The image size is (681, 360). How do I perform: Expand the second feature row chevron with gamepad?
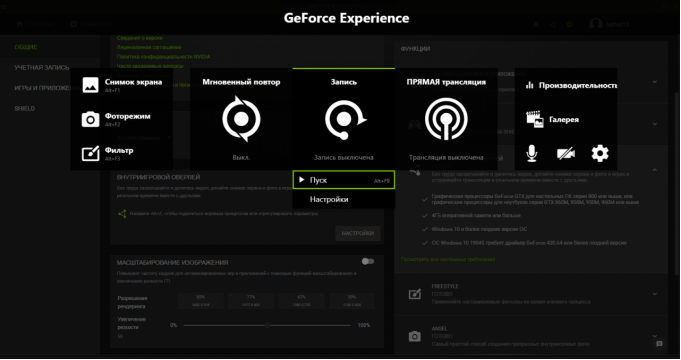click(655, 124)
